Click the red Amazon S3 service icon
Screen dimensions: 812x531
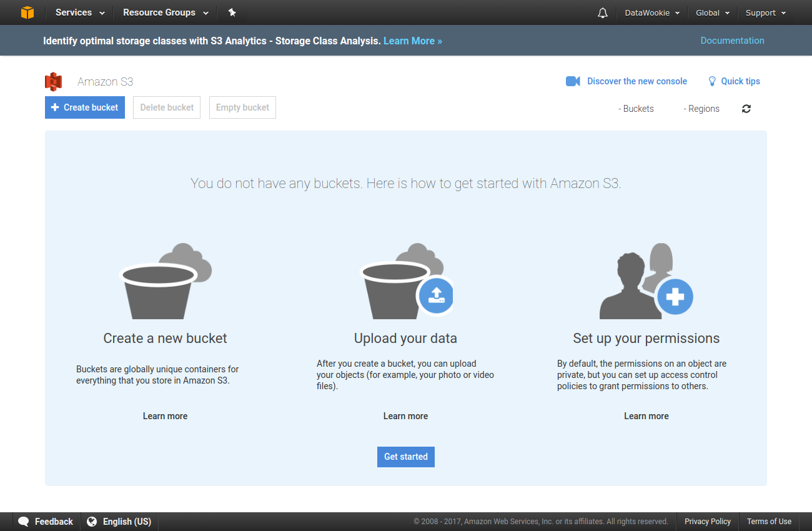[x=54, y=82]
